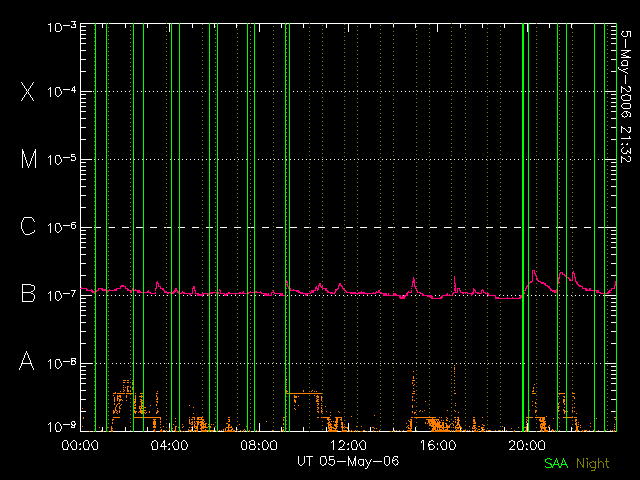This screenshot has height=480, width=640.
Task: Select the 10⁻⁴ y-axis tick label
Action: (62, 91)
